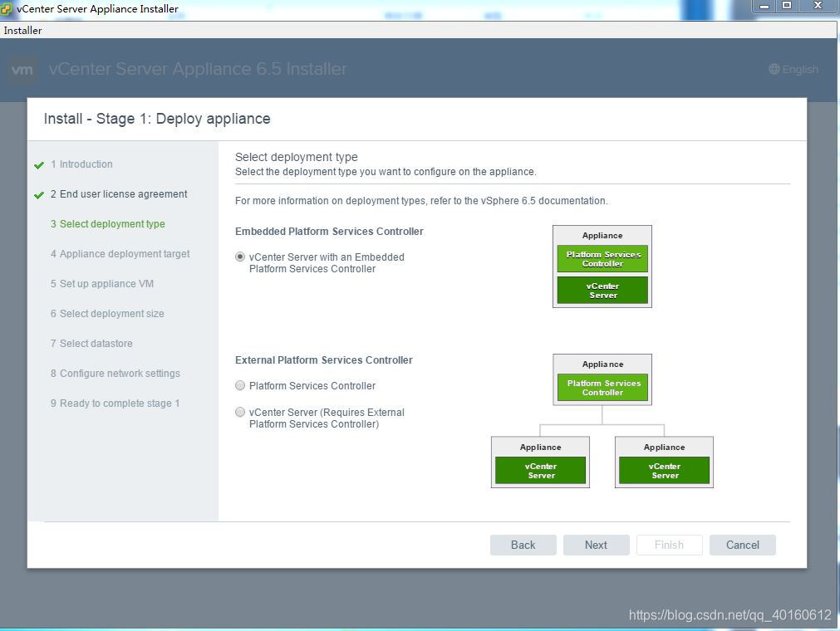Image resolution: width=840 pixels, height=631 pixels.
Task: Click the vCenter Server Appliance 6.5 Installer header
Action: point(198,69)
